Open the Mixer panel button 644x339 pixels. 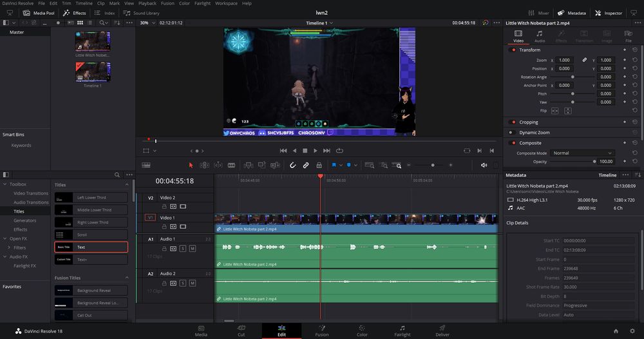[539, 13]
